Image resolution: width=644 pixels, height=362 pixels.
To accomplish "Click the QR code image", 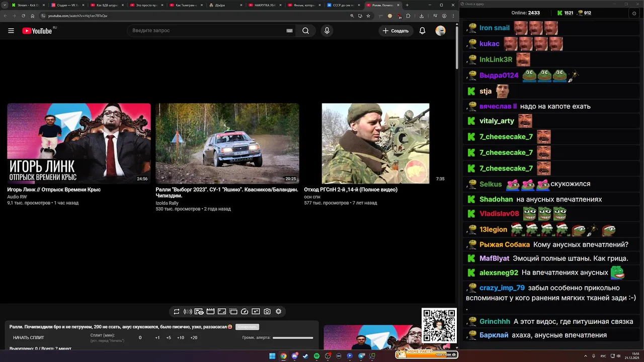I will 439,325.
